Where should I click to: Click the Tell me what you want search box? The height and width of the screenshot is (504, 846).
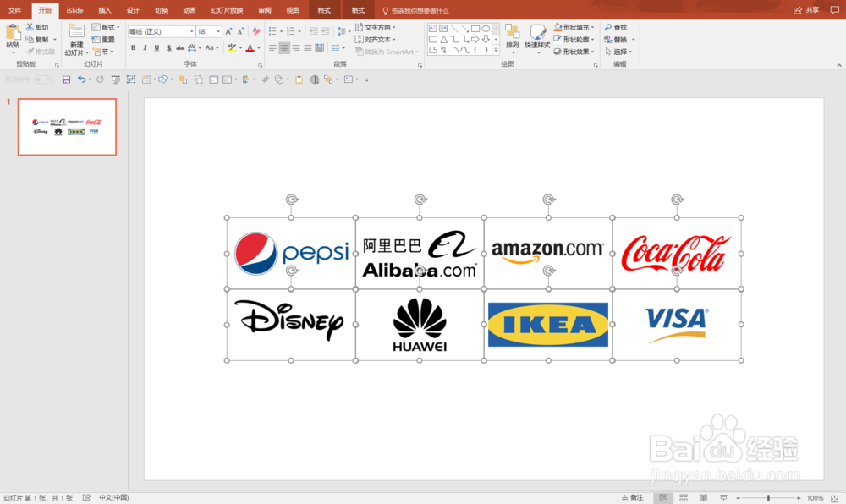tap(415, 10)
